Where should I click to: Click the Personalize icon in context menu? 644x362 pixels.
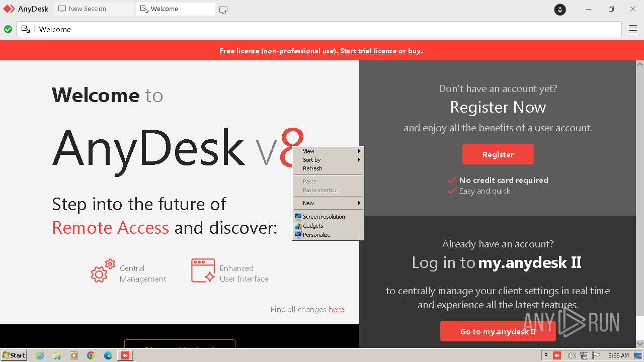pos(298,235)
